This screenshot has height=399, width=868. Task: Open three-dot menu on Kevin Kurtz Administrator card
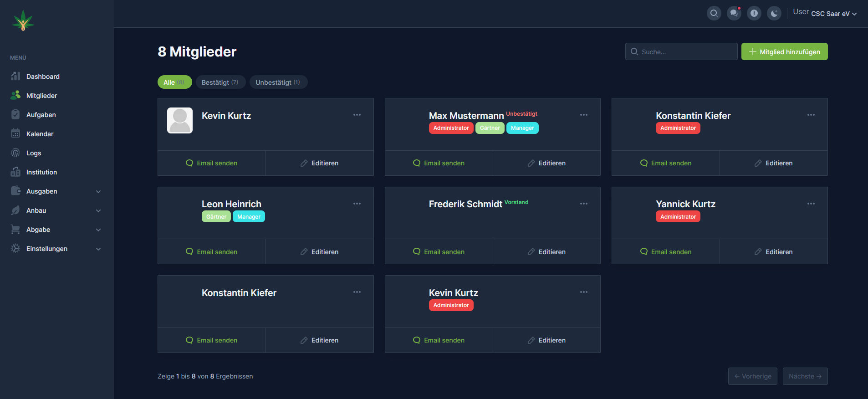(584, 292)
